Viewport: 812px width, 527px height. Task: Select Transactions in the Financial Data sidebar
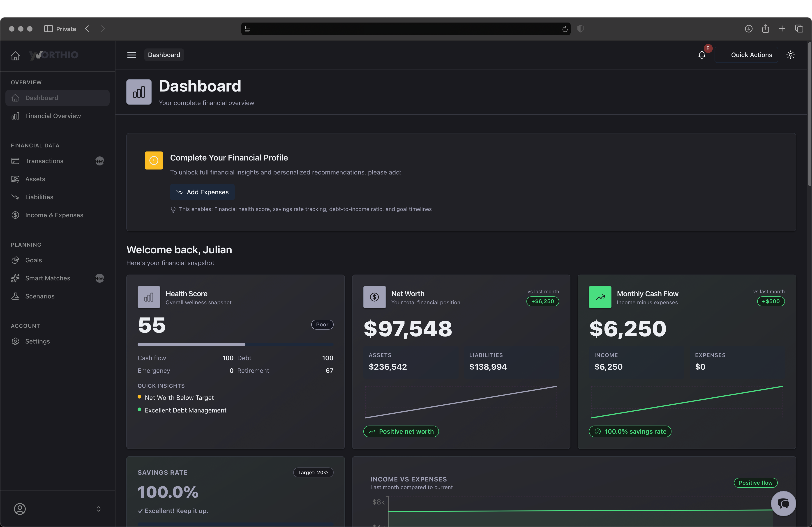(x=44, y=161)
